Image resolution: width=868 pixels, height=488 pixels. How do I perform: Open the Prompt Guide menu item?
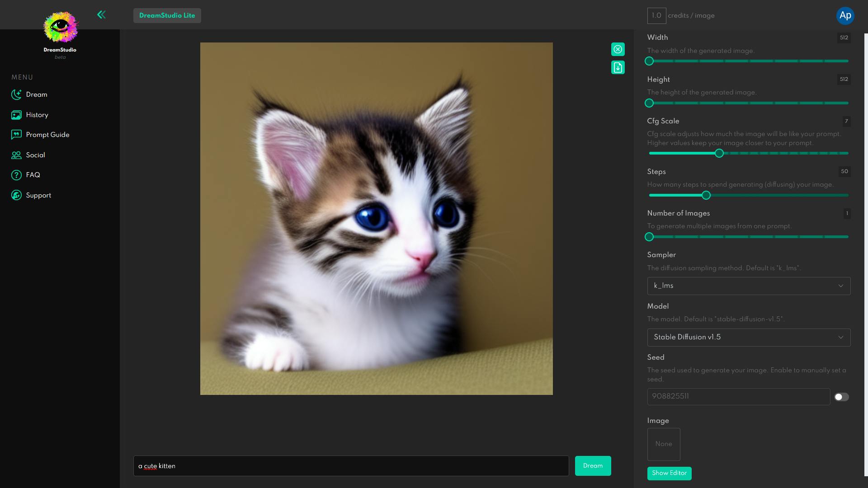tap(47, 135)
